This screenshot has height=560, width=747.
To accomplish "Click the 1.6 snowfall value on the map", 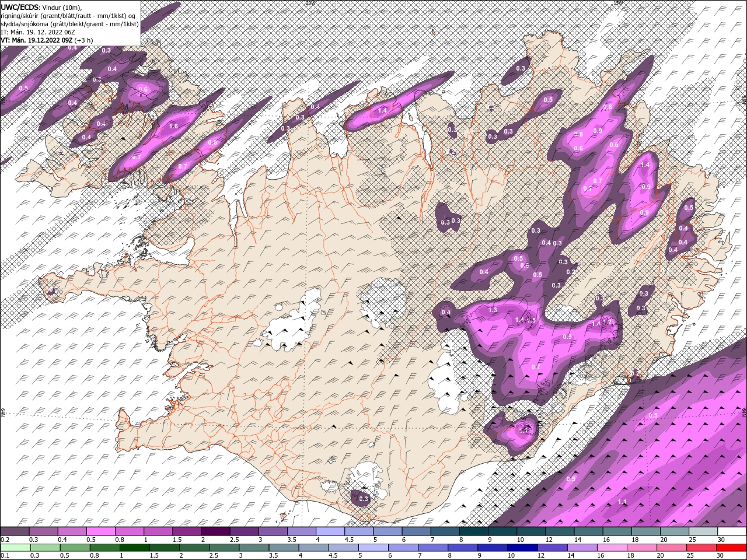I will [173, 126].
